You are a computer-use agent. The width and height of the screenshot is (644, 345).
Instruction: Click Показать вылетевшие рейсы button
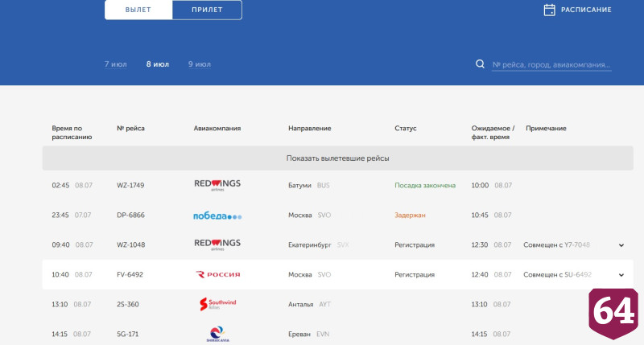click(x=337, y=158)
